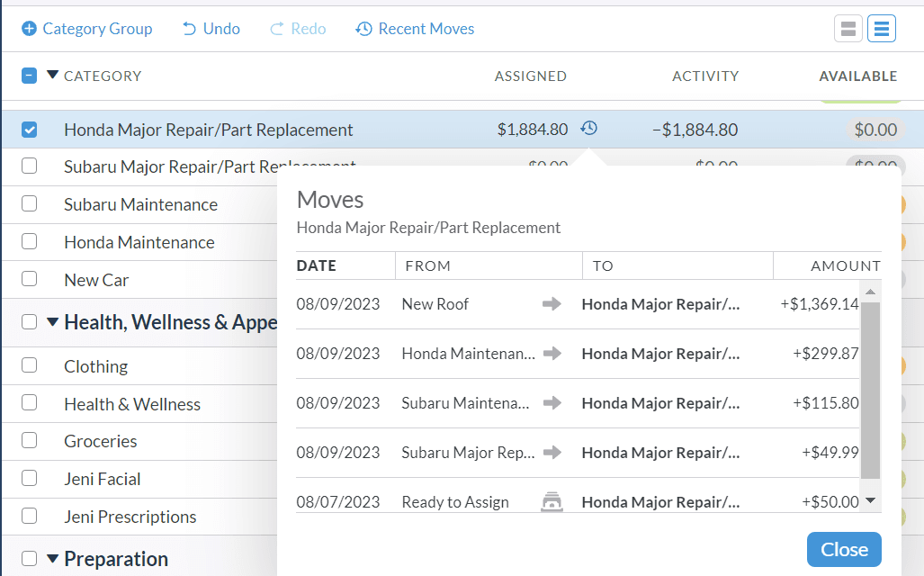Check the Subaru Major Repair/Part Replacement checkbox
The height and width of the screenshot is (576, 924).
point(29,166)
